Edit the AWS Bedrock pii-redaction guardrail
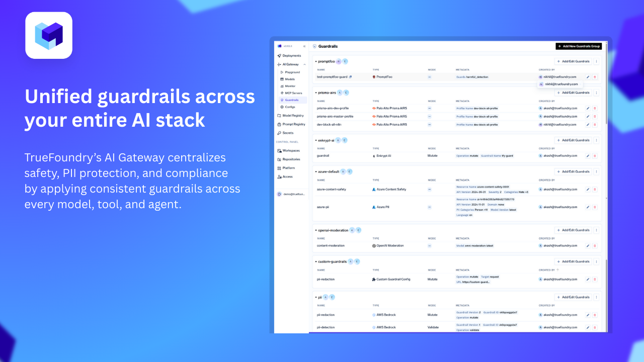Image resolution: width=644 pixels, height=362 pixels. point(588,315)
